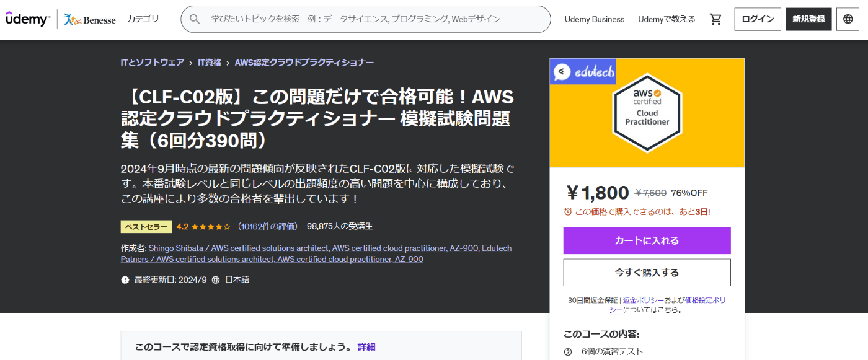Click the course title heading
868x360 pixels.
coord(317,118)
